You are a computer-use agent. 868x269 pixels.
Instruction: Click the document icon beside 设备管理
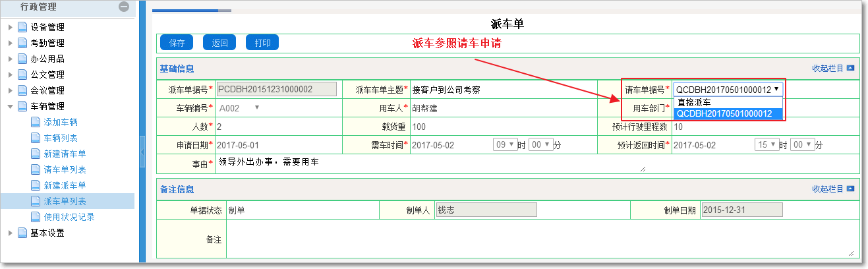23,27
